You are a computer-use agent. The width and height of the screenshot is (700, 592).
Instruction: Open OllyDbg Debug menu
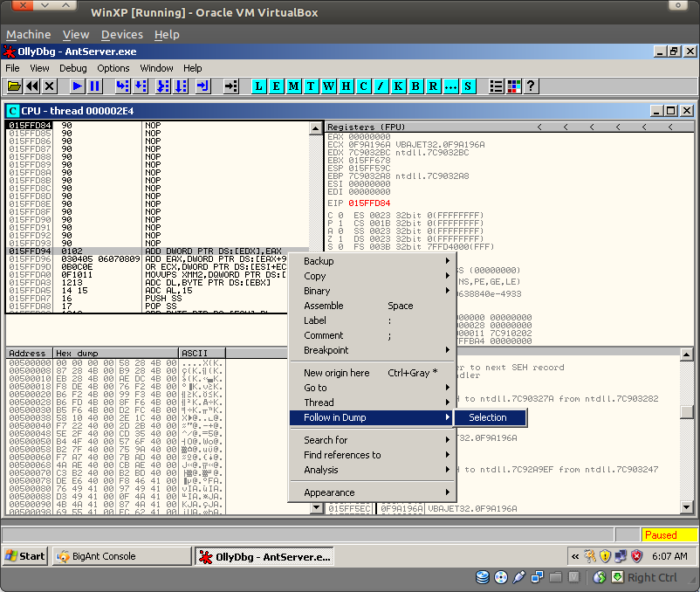coord(72,68)
